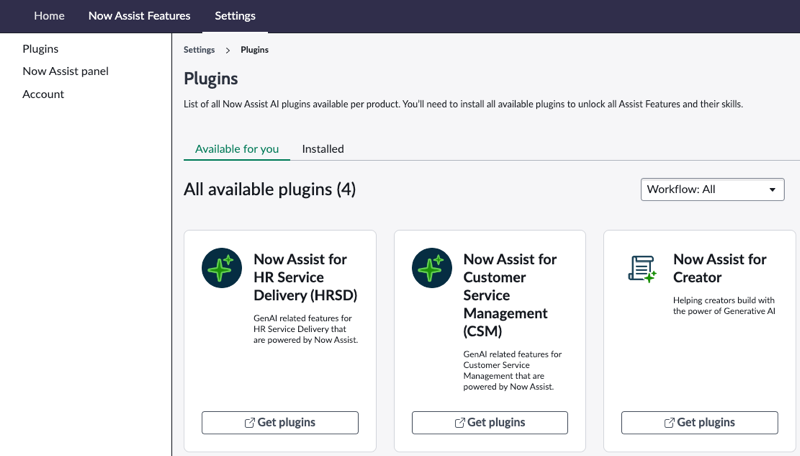Viewport: 800px width, 456px height.
Task: Click external-link icon on HRSD Get plugins
Action: (249, 423)
